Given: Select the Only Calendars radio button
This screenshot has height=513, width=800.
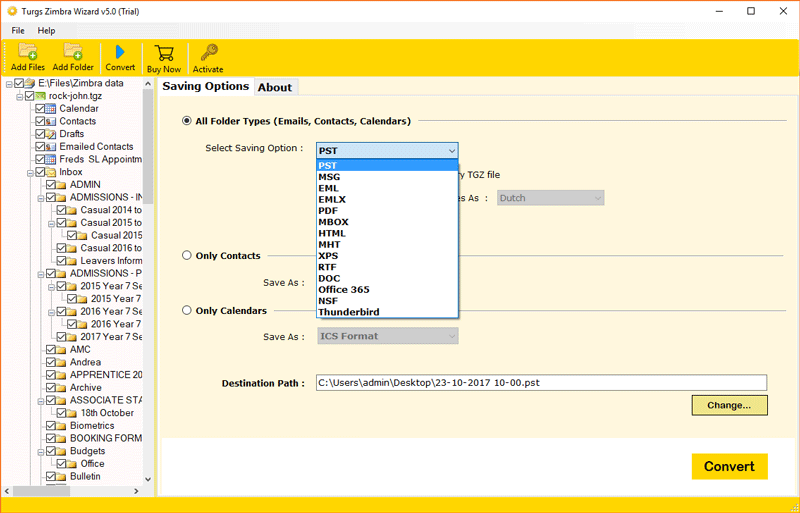Looking at the screenshot, I should click(x=187, y=311).
